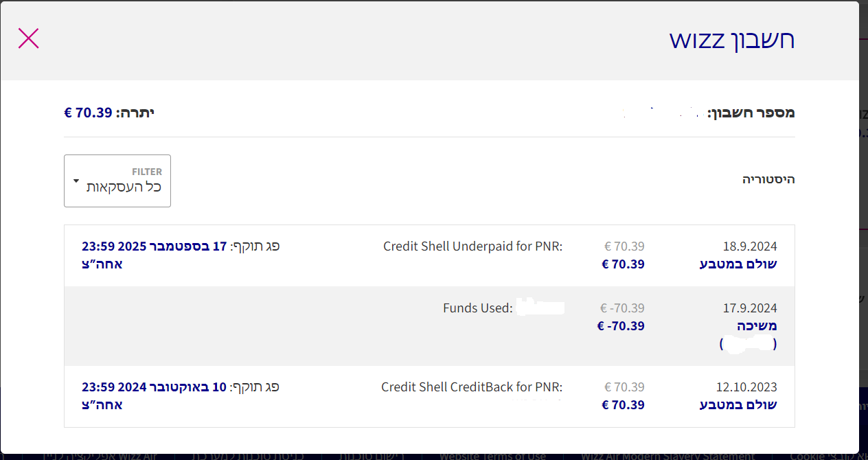
Task: Click the filter dropdown arrow
Action: [x=76, y=181]
